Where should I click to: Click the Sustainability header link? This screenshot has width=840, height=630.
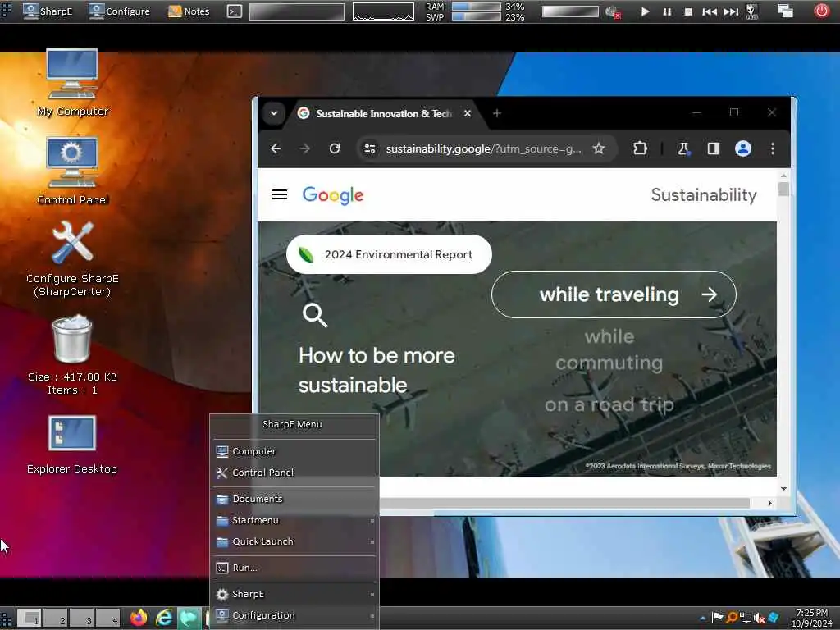704,195
